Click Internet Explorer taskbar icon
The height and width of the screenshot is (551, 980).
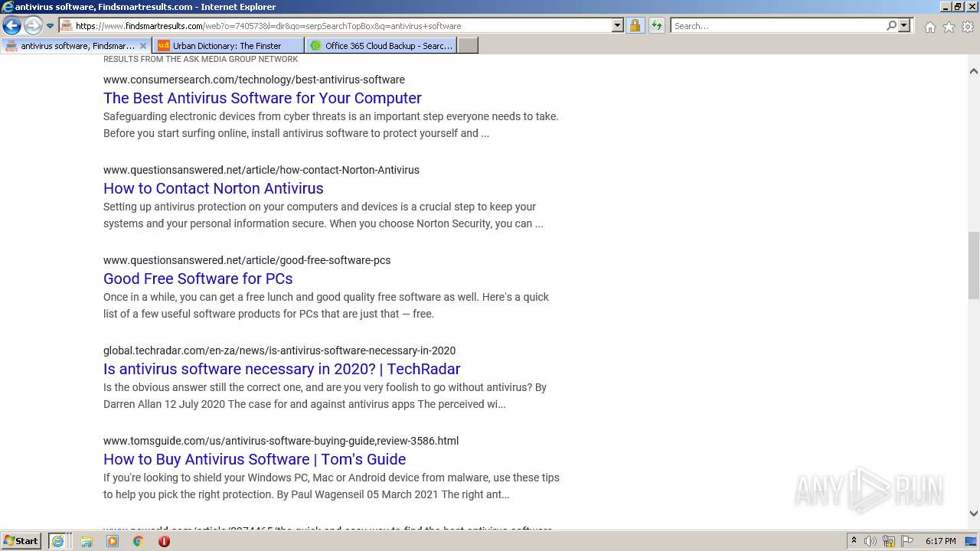tap(58, 541)
